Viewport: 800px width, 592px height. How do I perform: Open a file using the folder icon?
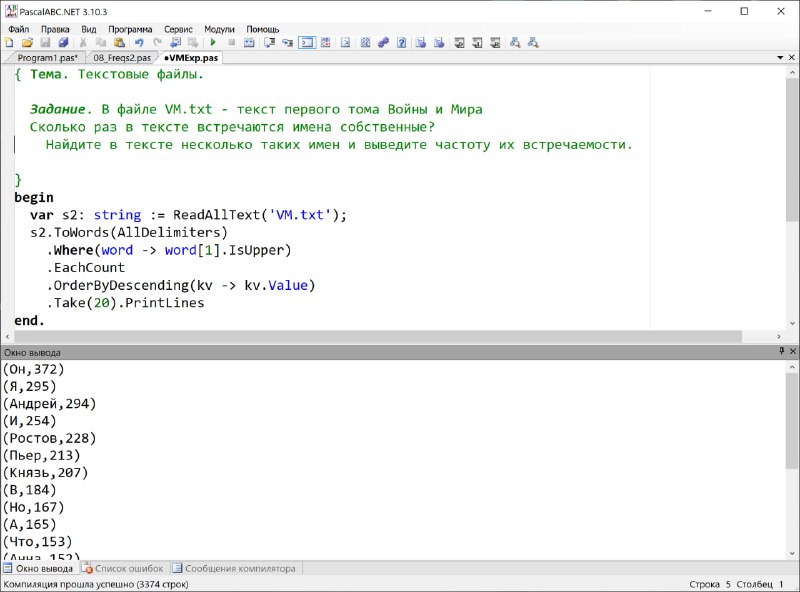tap(27, 43)
